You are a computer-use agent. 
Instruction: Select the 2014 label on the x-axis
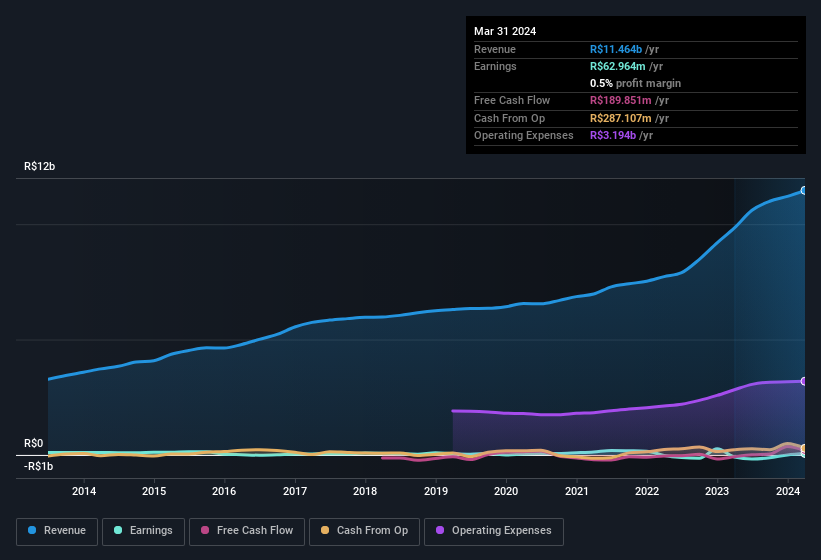tap(84, 491)
